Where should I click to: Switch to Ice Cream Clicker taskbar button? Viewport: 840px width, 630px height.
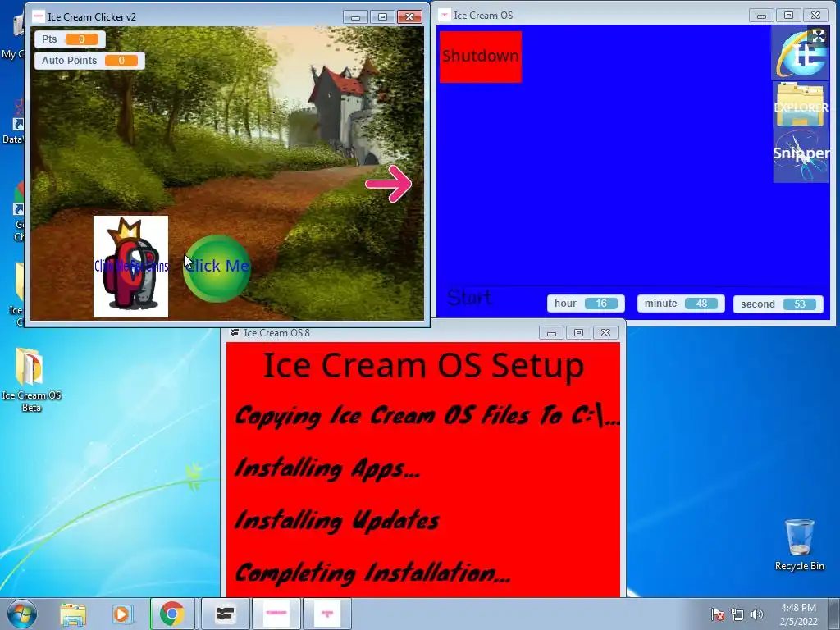[x=276, y=614]
